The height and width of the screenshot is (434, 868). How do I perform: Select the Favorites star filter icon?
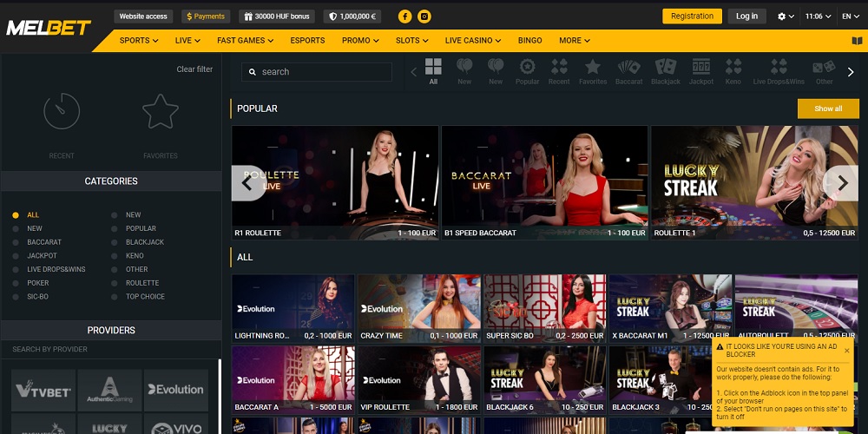tap(593, 68)
